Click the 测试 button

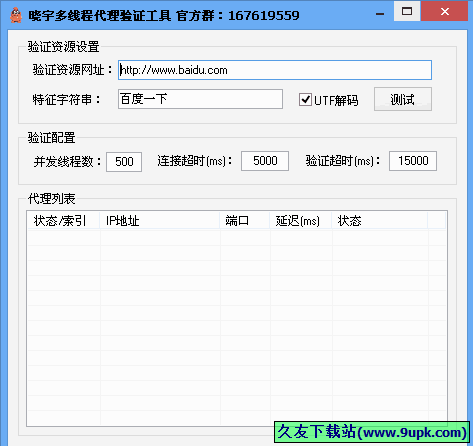(403, 99)
